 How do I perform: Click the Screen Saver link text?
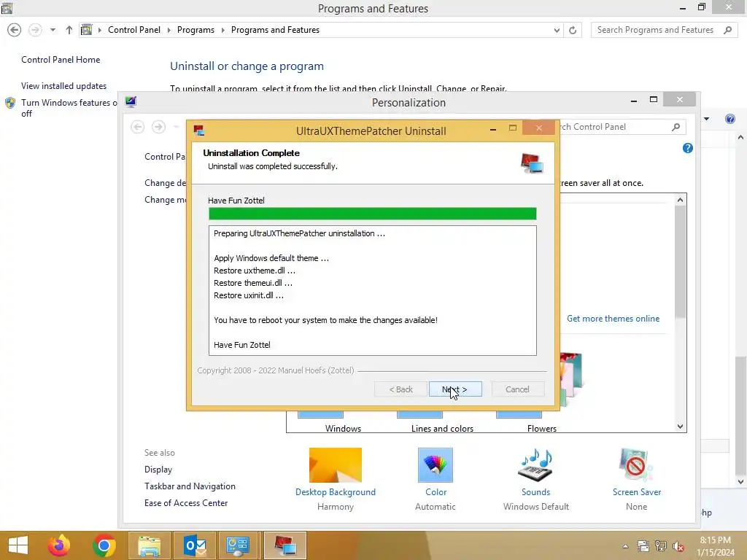click(x=637, y=492)
